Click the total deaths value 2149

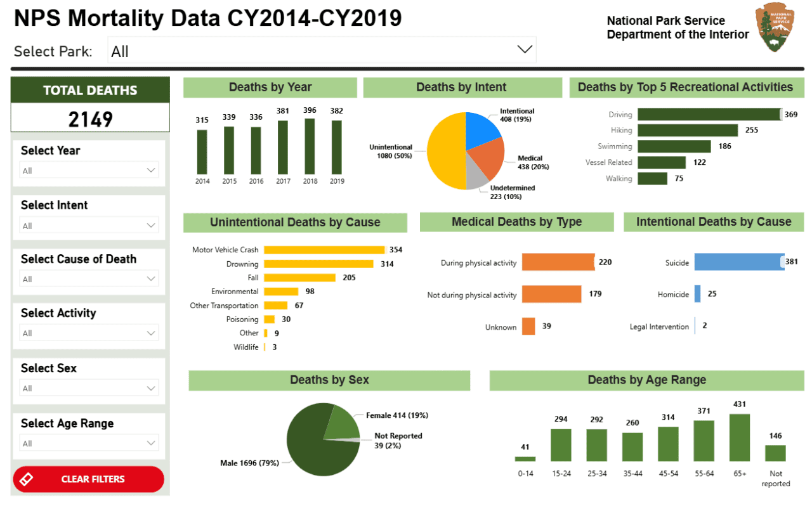pyautogui.click(x=90, y=119)
